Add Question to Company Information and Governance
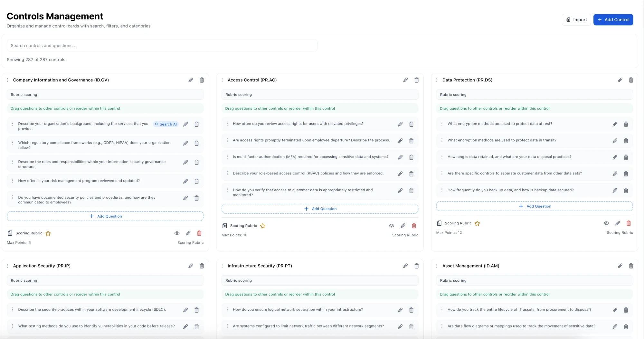The image size is (644, 339). pos(105,216)
